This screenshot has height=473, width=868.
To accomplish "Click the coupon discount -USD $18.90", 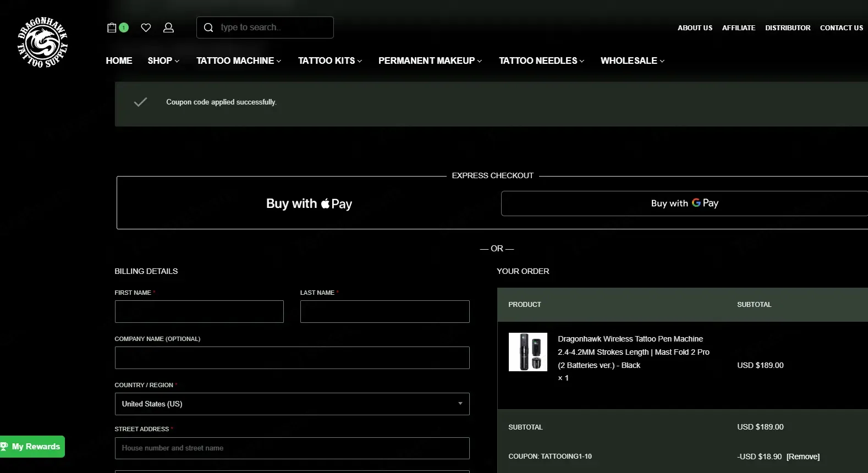I will click(x=760, y=457).
